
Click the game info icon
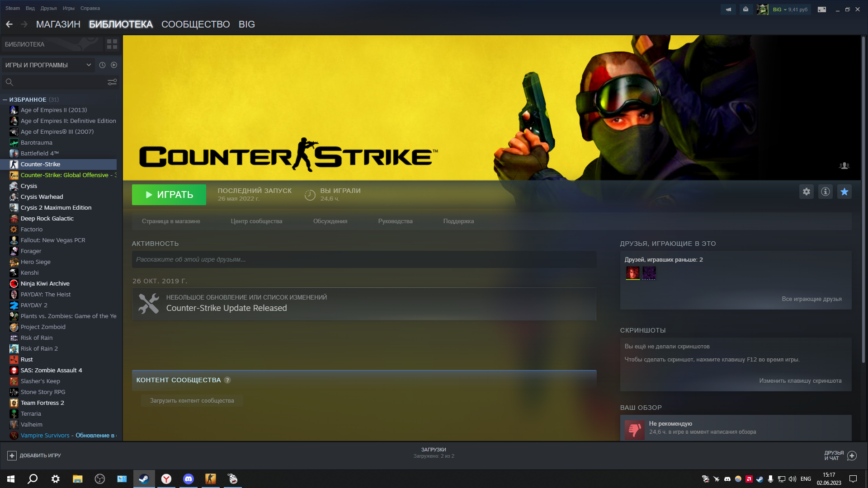(x=825, y=192)
